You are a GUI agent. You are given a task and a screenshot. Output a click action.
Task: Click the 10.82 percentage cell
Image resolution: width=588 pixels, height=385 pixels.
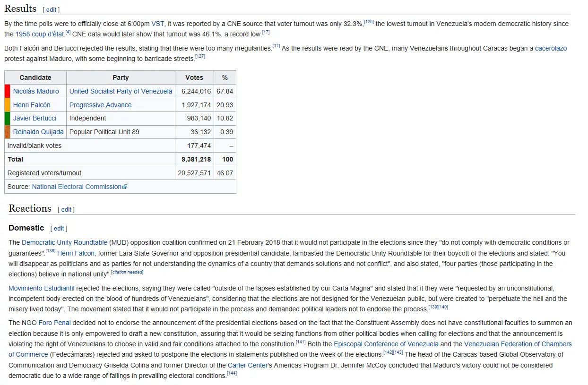tap(225, 118)
